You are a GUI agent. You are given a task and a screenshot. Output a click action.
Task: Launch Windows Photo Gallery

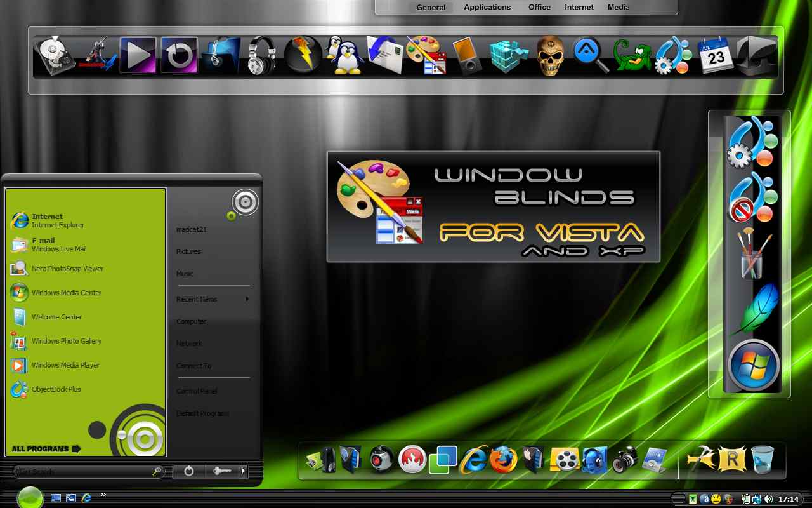(x=86, y=341)
